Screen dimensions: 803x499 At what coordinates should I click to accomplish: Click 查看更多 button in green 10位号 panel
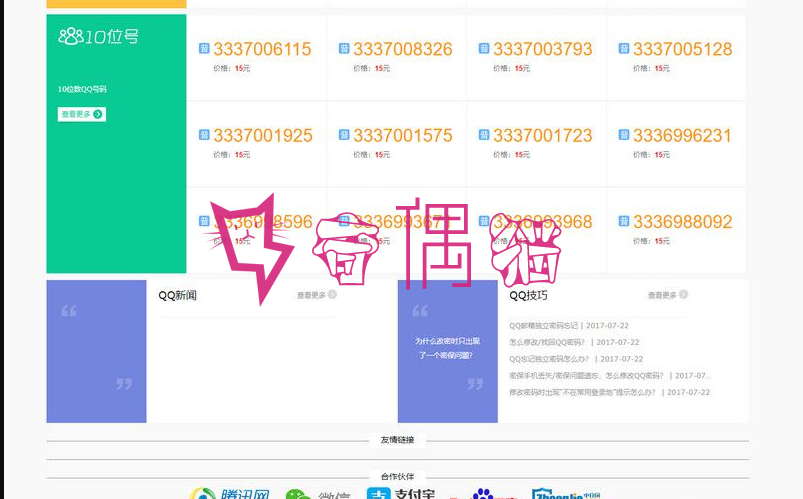tap(82, 114)
